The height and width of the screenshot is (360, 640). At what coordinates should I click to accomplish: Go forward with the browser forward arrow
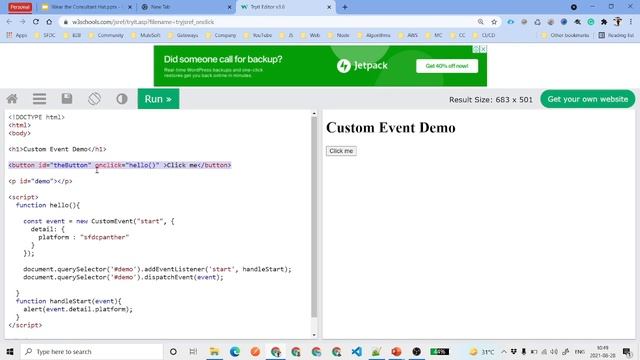[x=22, y=22]
